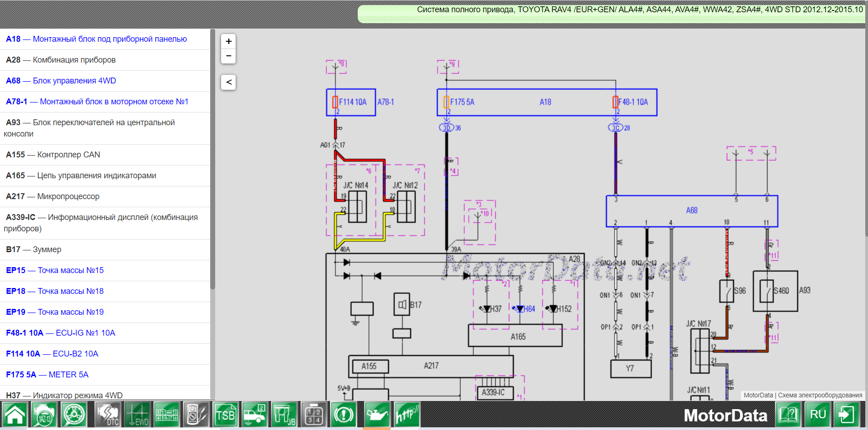This screenshot has height=430, width=868.
Task: Open the DTC trouble codes section
Action: point(108,414)
